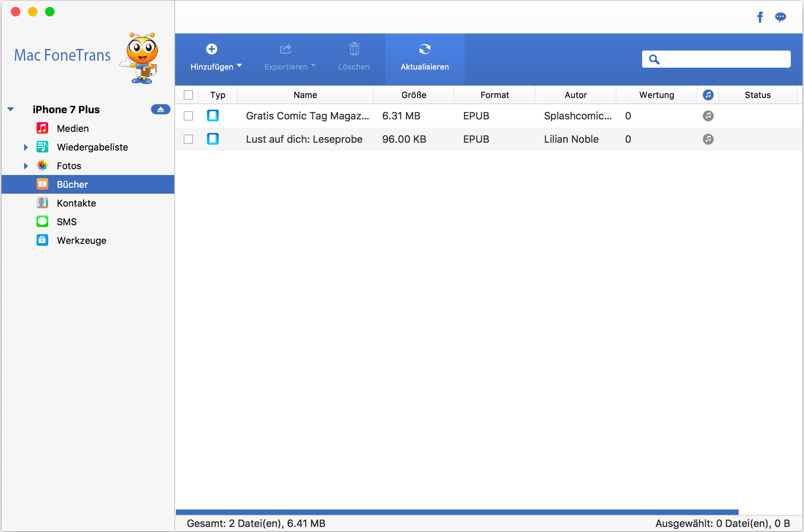The width and height of the screenshot is (804, 532).
Task: Click the Löschen button label
Action: coord(354,67)
